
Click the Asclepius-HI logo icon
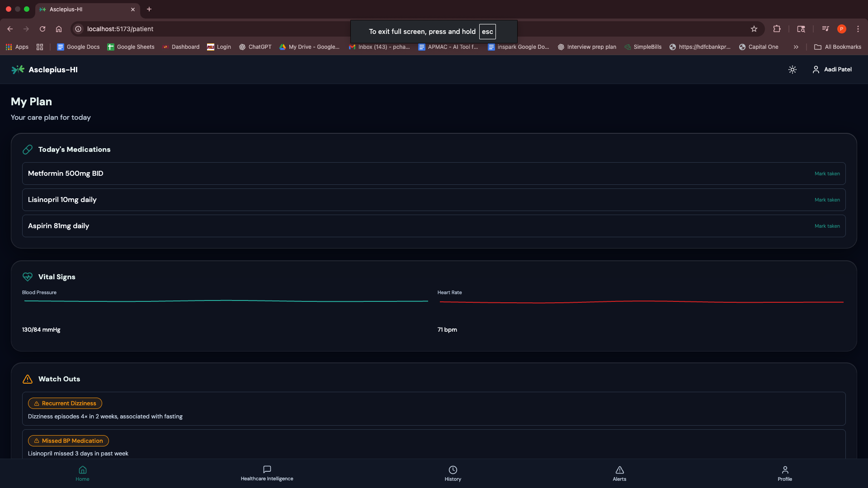tap(18, 70)
